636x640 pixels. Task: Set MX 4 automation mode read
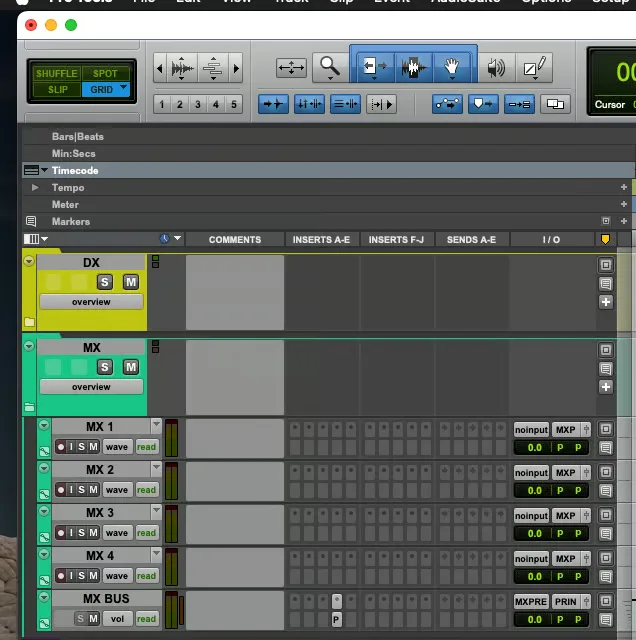tap(147, 576)
